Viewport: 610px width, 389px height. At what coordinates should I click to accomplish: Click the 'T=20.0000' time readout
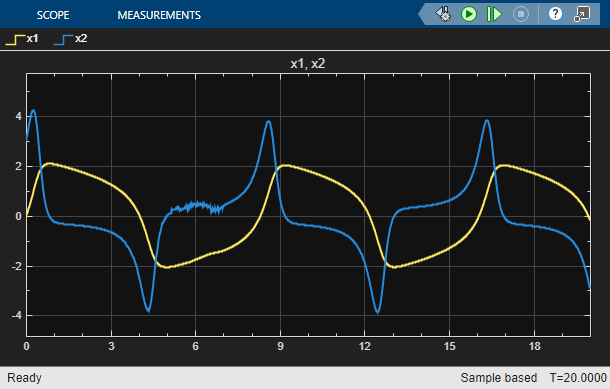578,378
